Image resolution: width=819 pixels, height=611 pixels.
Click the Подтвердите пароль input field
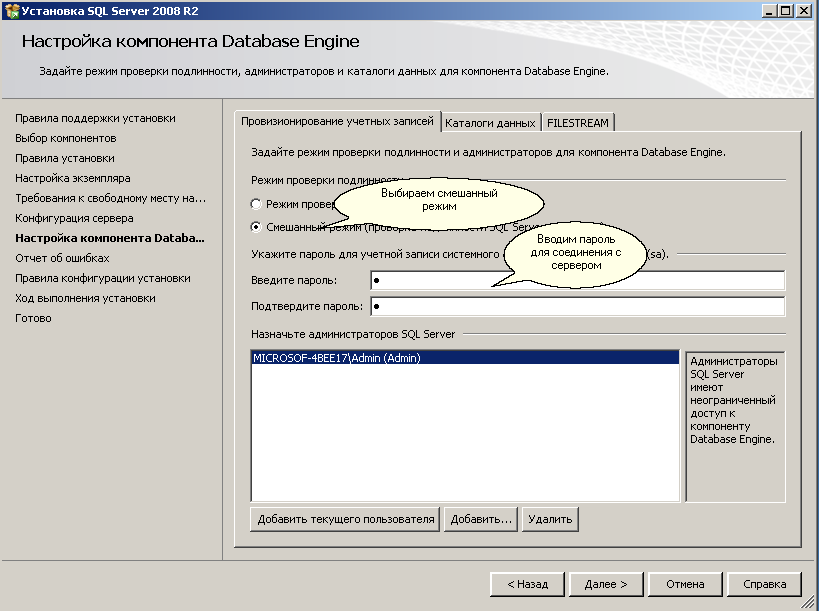500,305
